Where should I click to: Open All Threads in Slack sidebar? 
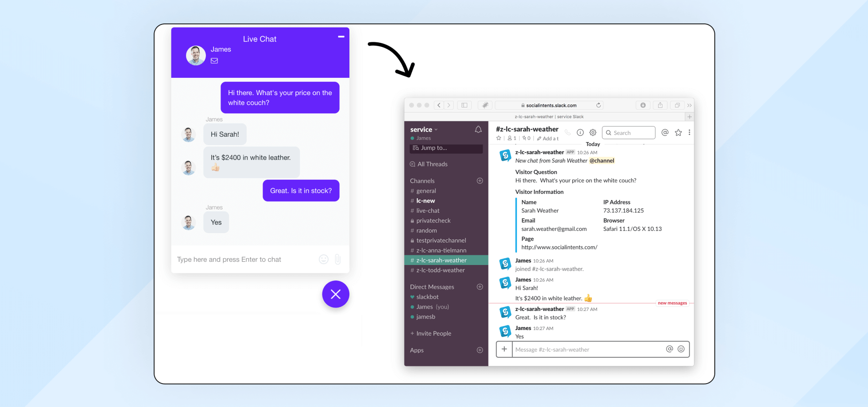click(429, 164)
